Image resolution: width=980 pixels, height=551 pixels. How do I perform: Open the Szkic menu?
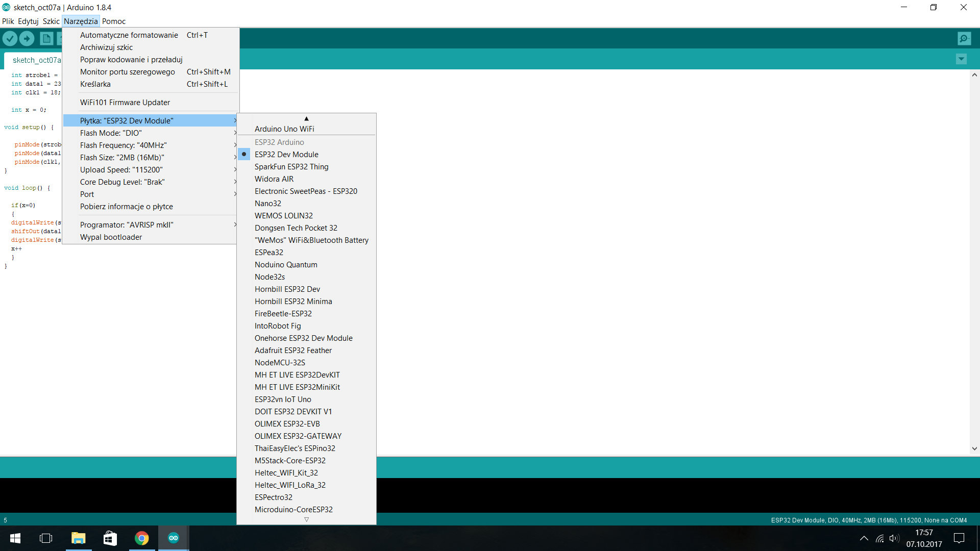[x=51, y=21]
